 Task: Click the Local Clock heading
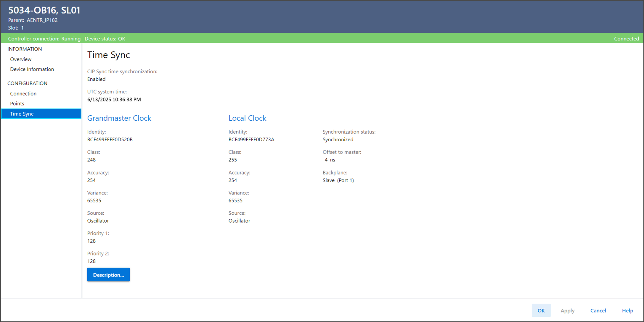[x=247, y=118]
